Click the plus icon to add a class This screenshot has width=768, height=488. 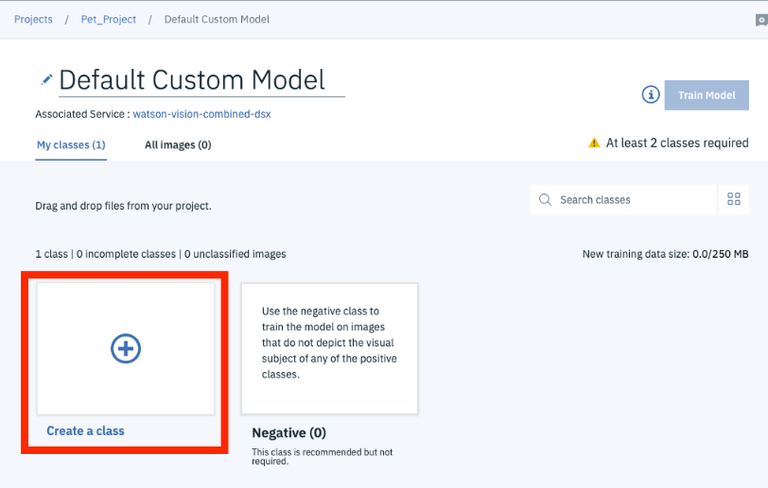click(x=126, y=348)
